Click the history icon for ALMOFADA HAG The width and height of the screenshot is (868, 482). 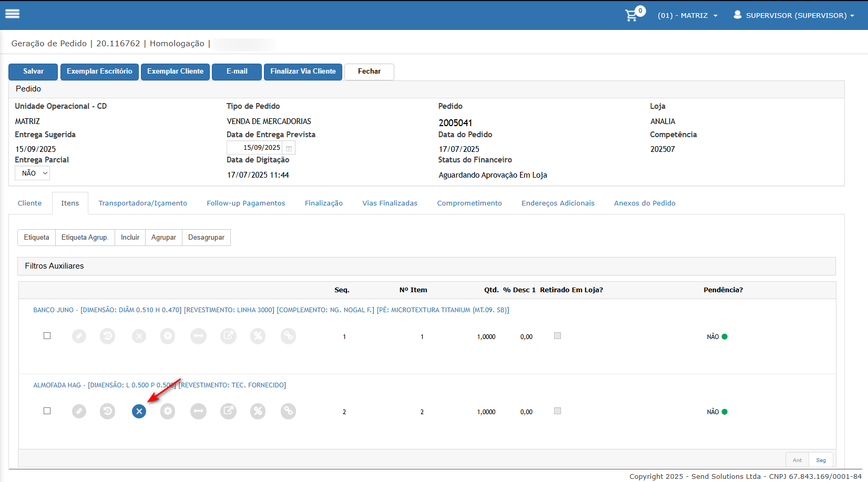[x=108, y=412]
